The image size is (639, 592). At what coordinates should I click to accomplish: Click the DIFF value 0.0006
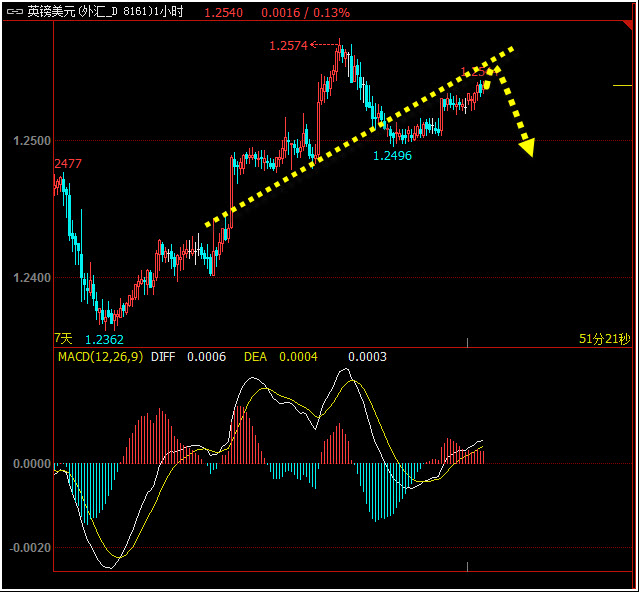click(207, 357)
